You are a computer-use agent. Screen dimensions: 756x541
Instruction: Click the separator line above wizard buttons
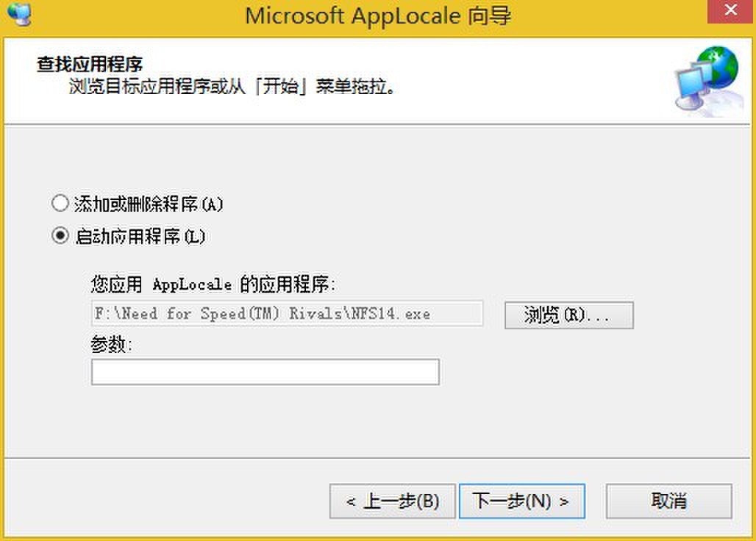pyautogui.click(x=377, y=457)
